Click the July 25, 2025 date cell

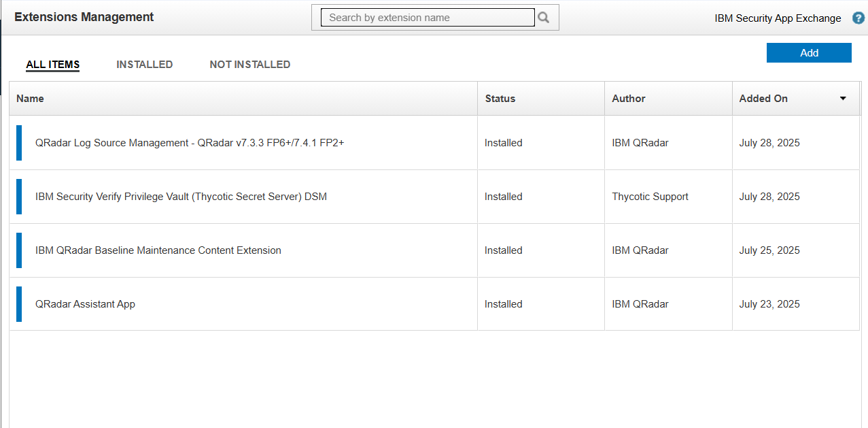pyautogui.click(x=769, y=250)
